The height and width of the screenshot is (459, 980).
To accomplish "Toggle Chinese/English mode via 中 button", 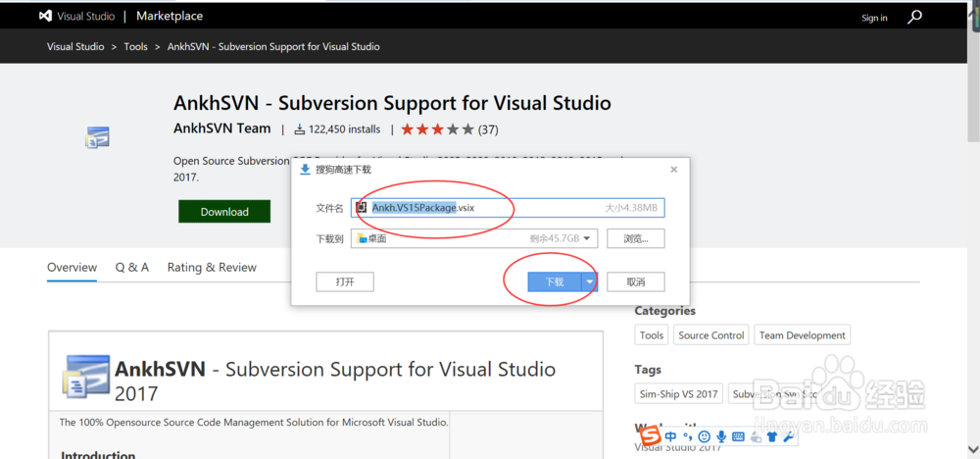I will tap(670, 436).
